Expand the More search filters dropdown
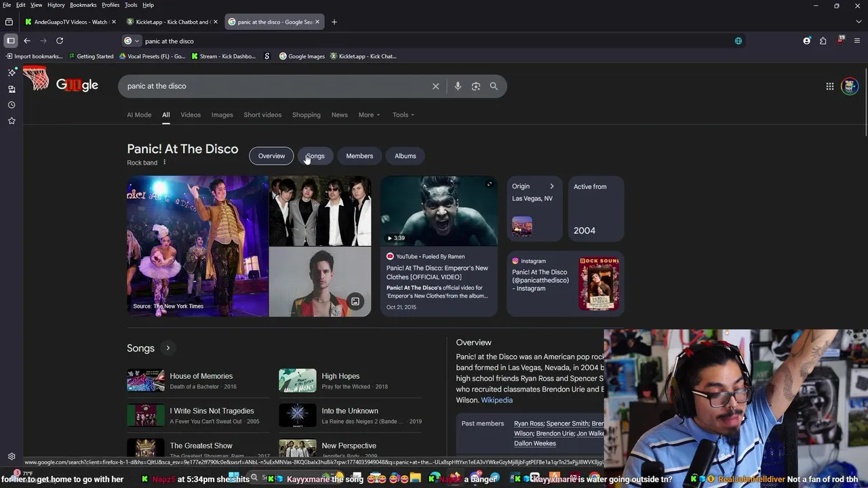This screenshot has height=488, width=868. pyautogui.click(x=369, y=115)
